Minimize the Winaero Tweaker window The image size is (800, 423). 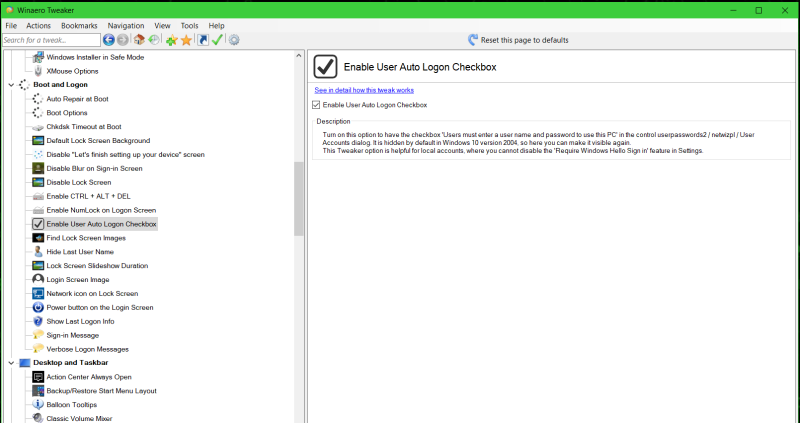pos(733,10)
